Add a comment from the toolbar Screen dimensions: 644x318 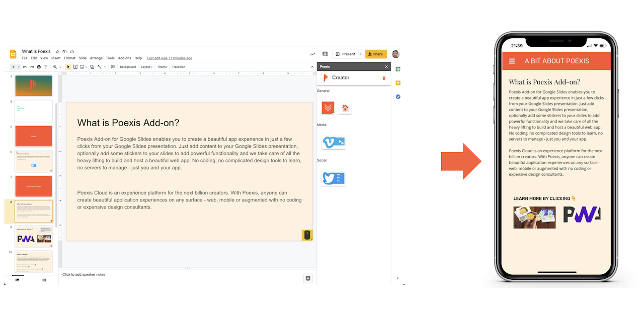(113, 67)
